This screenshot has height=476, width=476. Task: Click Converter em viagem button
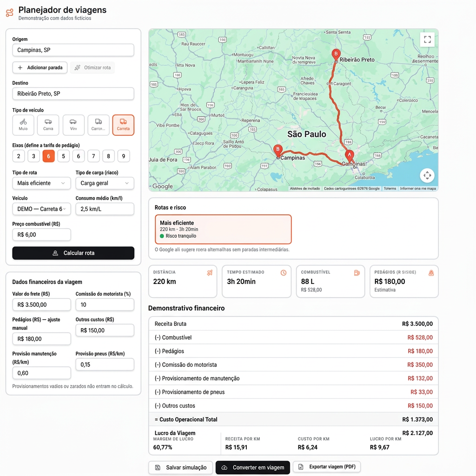(252, 468)
